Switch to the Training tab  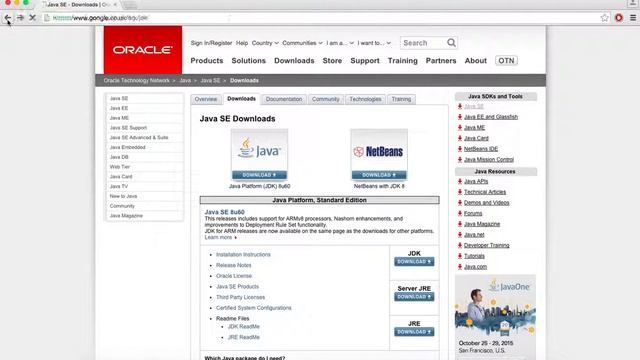[x=401, y=99]
